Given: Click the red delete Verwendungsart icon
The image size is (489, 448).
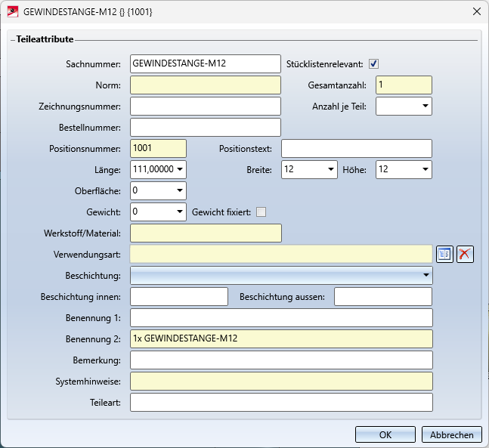Looking at the screenshot, I should (465, 254).
